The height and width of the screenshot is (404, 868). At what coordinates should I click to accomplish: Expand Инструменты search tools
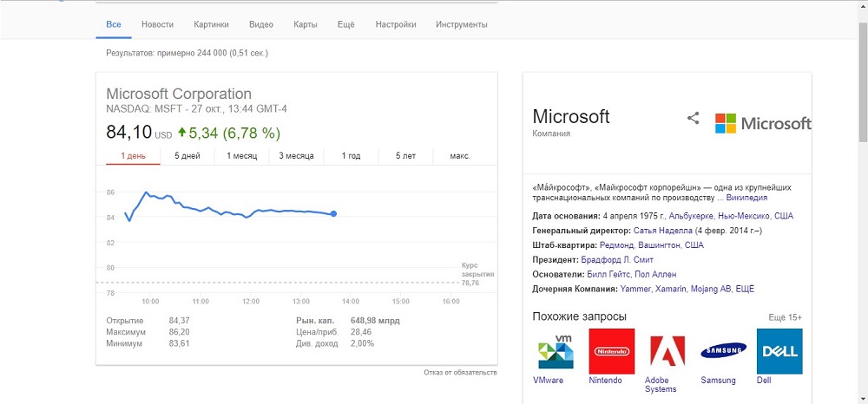click(x=462, y=24)
